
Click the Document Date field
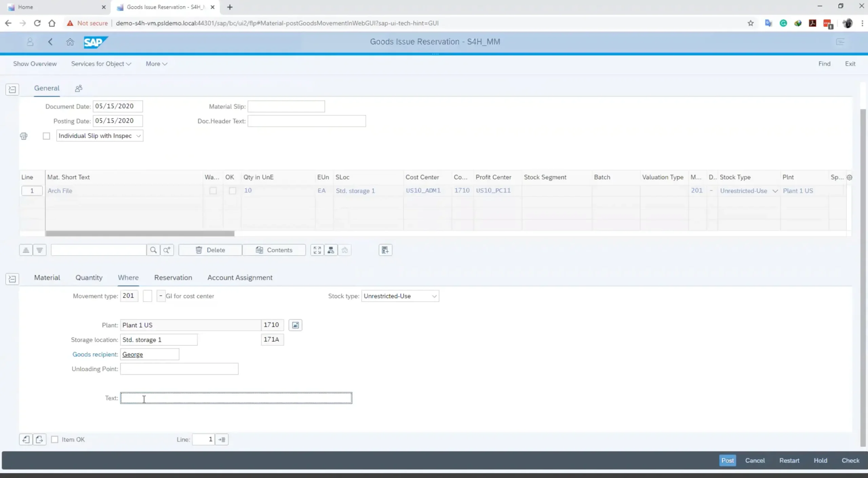coord(118,107)
